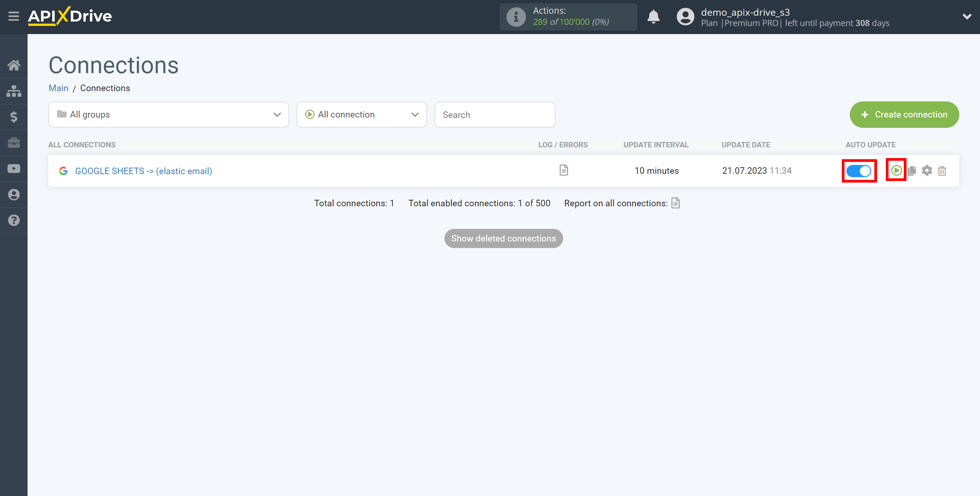
Task: Click the Show deleted connections button
Action: click(504, 238)
